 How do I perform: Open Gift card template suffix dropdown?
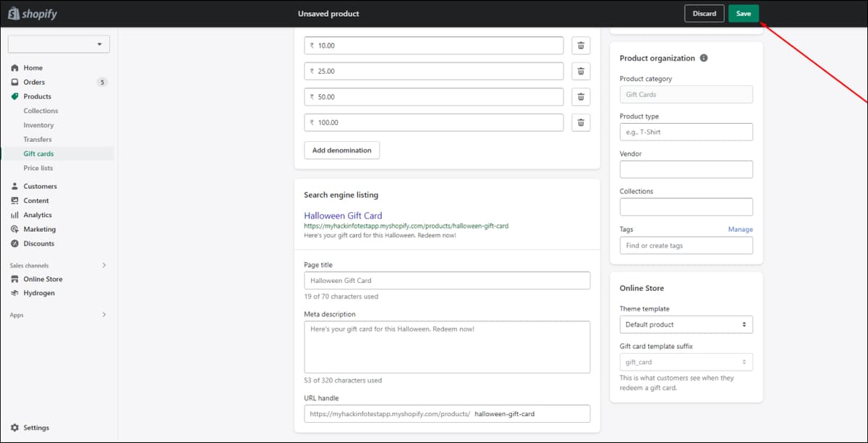click(x=686, y=362)
